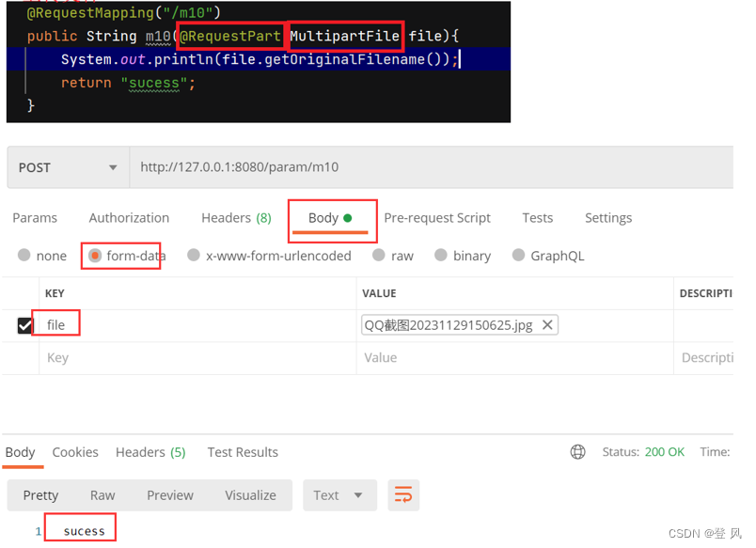
Task: Click the Description placeholder field
Action: [704, 358]
